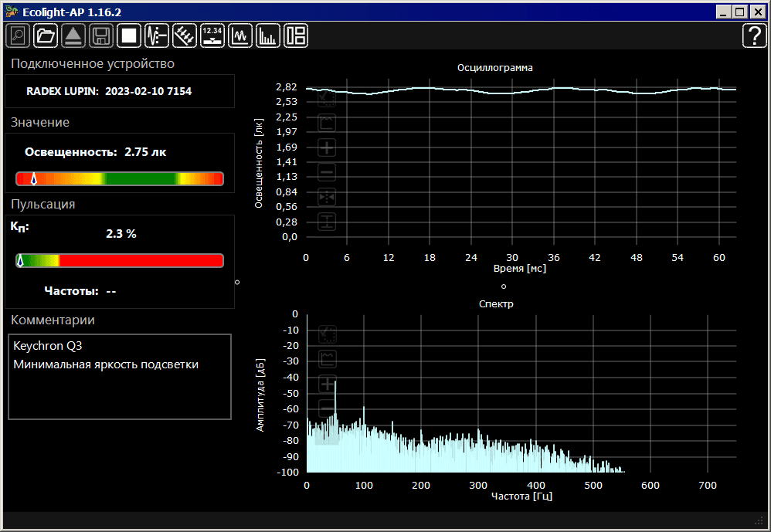Click the '2.3 %' pulsation value
This screenshot has height=532, width=771.
(x=121, y=234)
